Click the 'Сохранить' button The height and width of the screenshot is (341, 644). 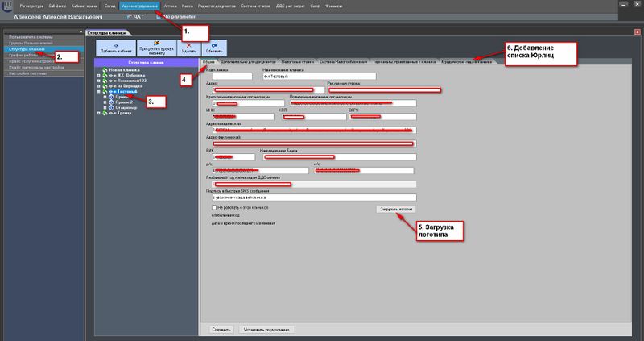coord(221,330)
